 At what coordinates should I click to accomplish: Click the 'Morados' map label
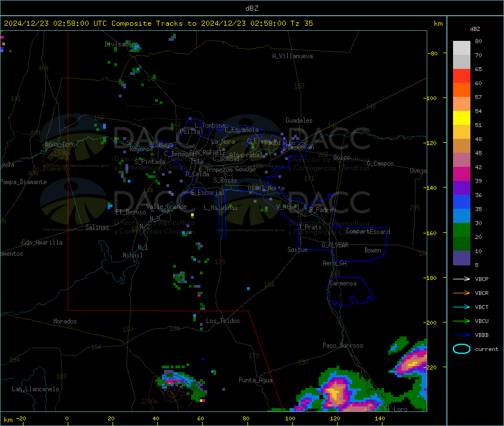(x=66, y=321)
